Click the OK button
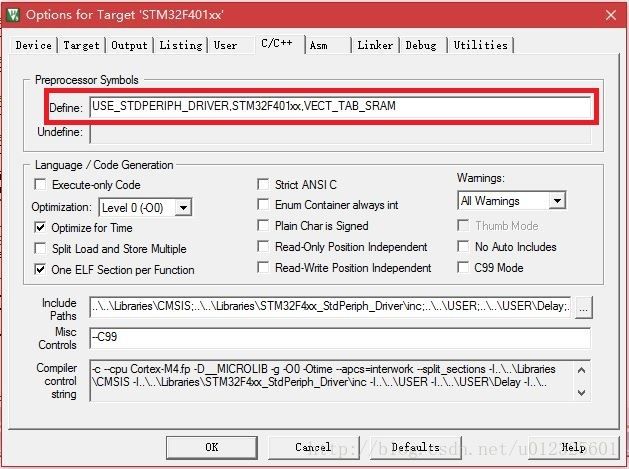 [212, 447]
